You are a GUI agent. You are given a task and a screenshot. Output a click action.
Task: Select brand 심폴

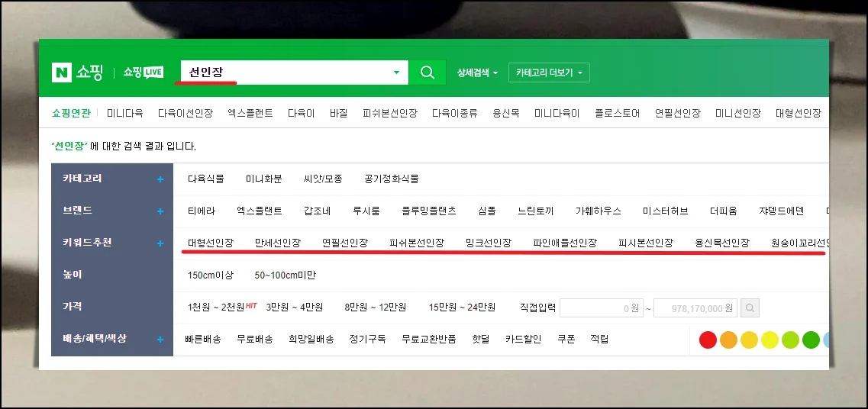click(487, 211)
